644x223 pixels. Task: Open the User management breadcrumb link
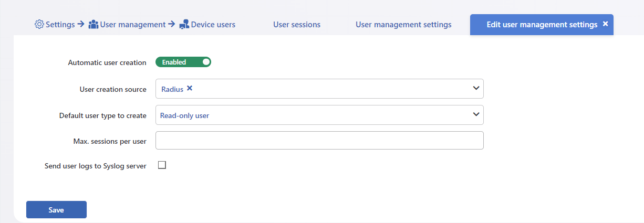coord(133,25)
